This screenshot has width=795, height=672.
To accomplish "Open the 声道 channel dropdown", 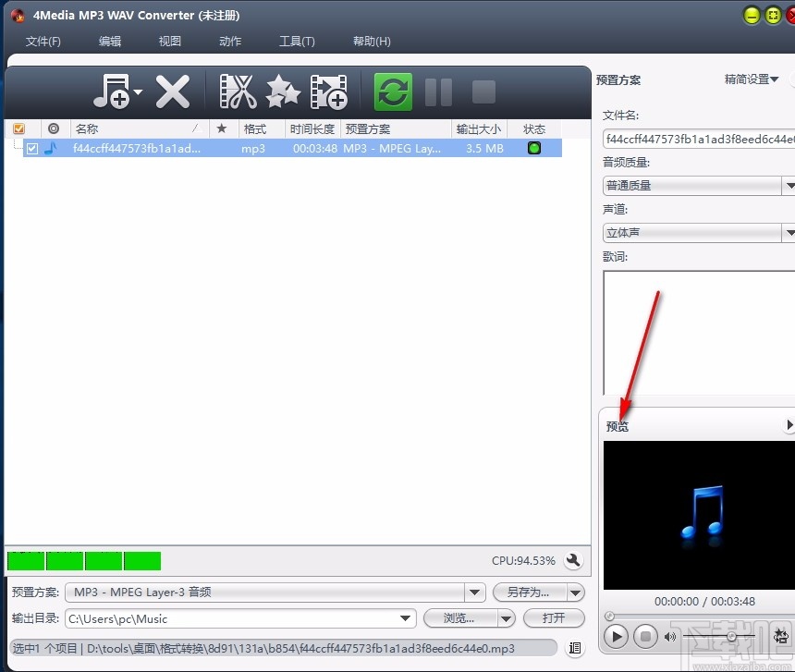I will tap(789, 232).
